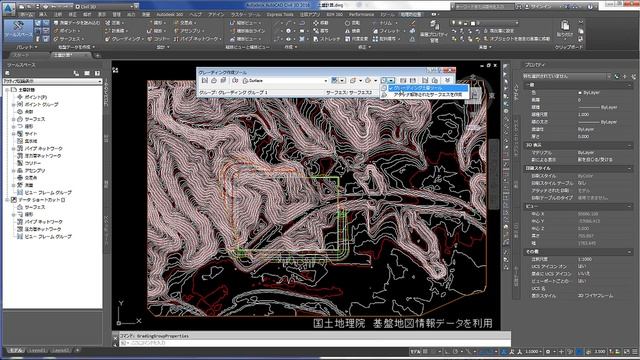Click the オブジェクトを現在の画層に移動 button

(516, 39)
